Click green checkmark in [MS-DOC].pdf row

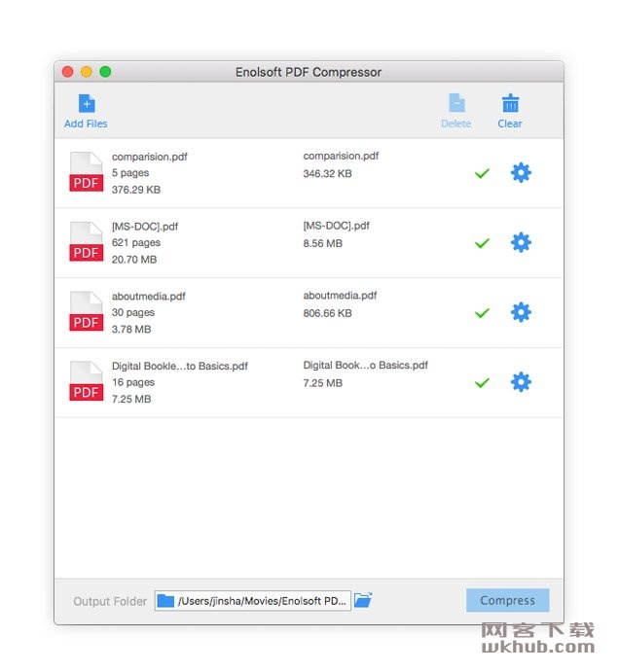(x=482, y=243)
